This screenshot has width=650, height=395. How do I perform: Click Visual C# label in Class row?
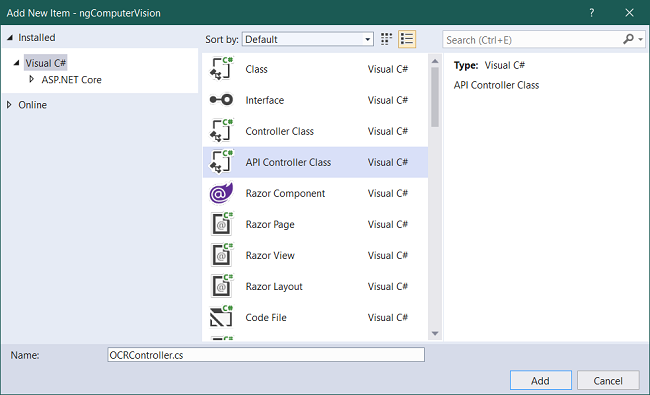(388, 69)
